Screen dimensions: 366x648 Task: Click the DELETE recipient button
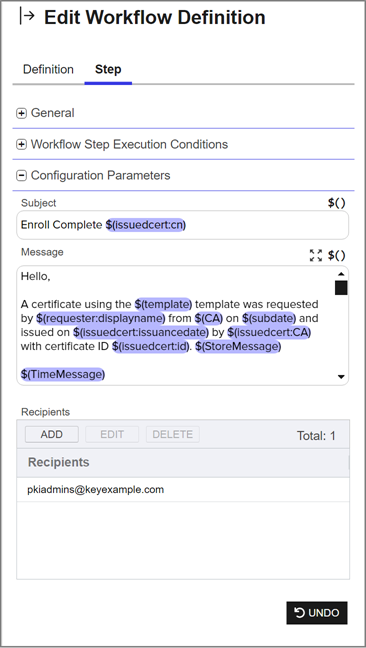click(173, 434)
